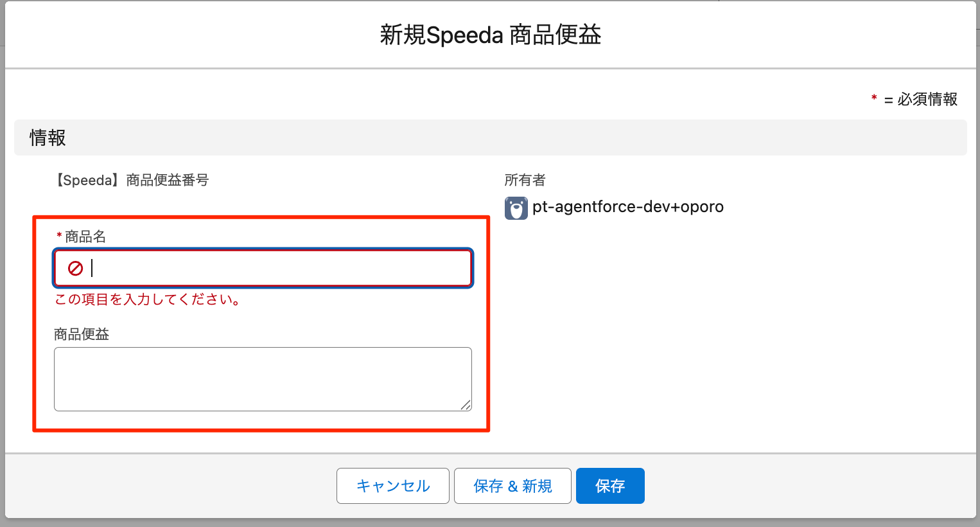Collapse the 情報 section header
Viewport: 980px width, 527px height.
tap(48, 138)
